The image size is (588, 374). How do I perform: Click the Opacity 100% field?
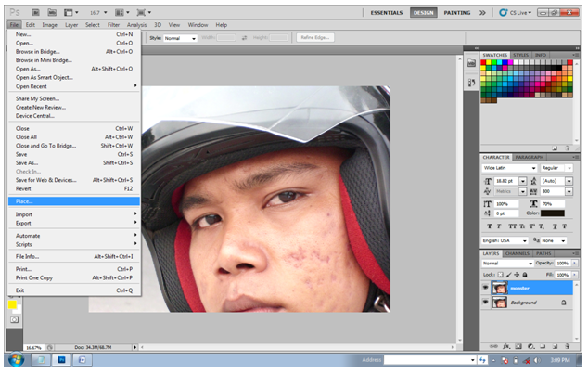pos(563,264)
